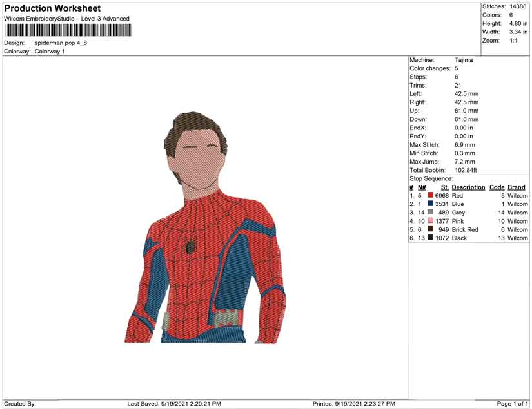532x409 pixels.
Task: Click the Max Stitch value 6.9 mm
Action: 465,145
